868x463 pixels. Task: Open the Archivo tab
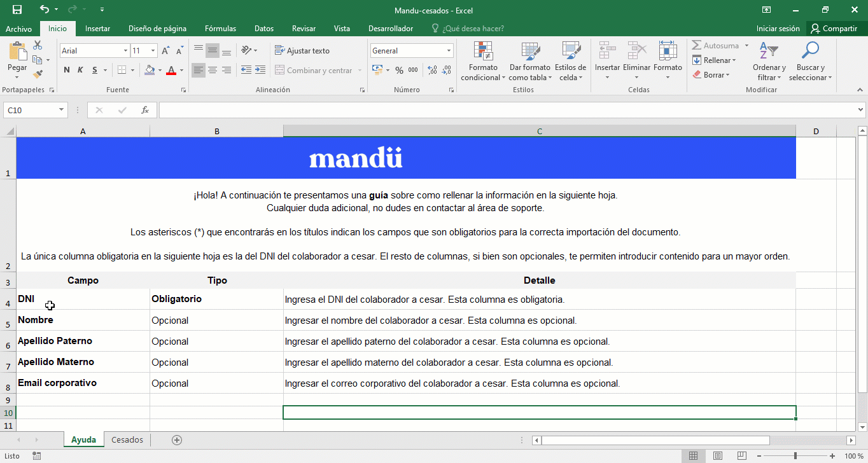(x=19, y=29)
